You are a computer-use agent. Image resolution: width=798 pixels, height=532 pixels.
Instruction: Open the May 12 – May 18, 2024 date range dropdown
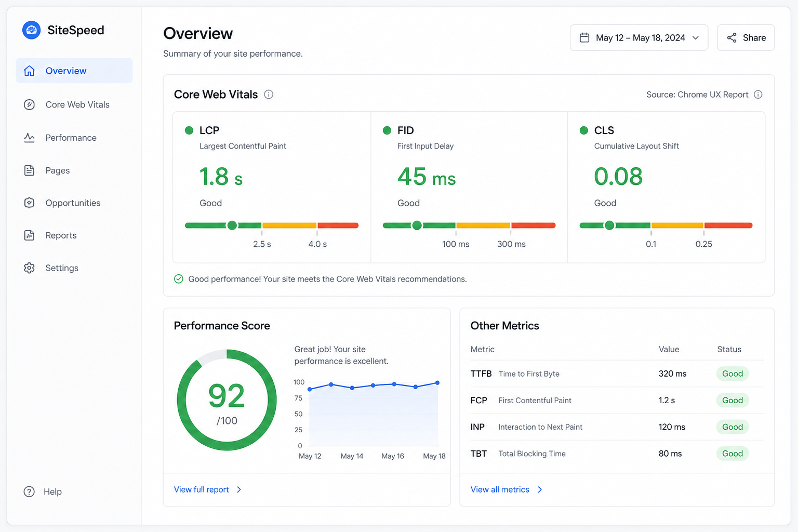pyautogui.click(x=639, y=37)
